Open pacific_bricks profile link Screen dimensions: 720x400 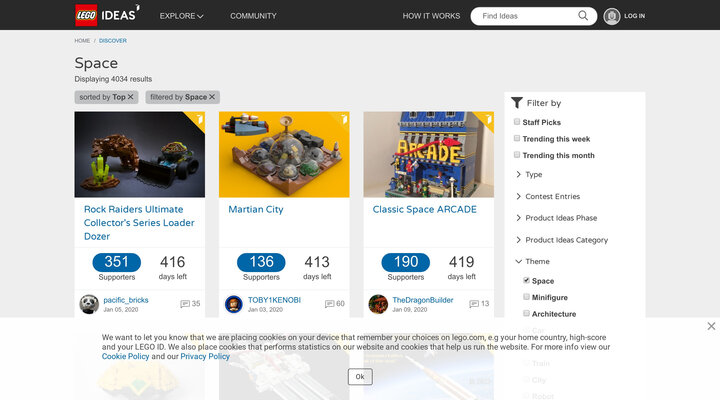(x=126, y=300)
